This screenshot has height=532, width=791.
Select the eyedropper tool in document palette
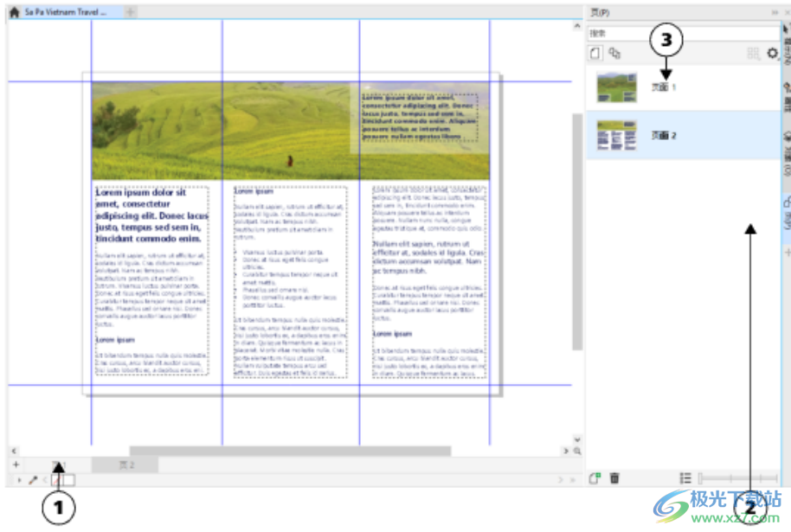click(33, 480)
